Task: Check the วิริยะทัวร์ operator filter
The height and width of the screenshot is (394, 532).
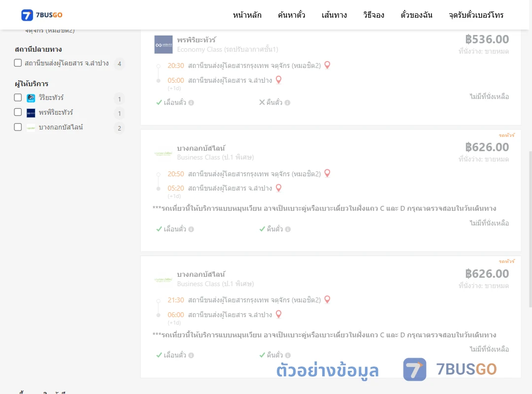Action: pyautogui.click(x=18, y=98)
